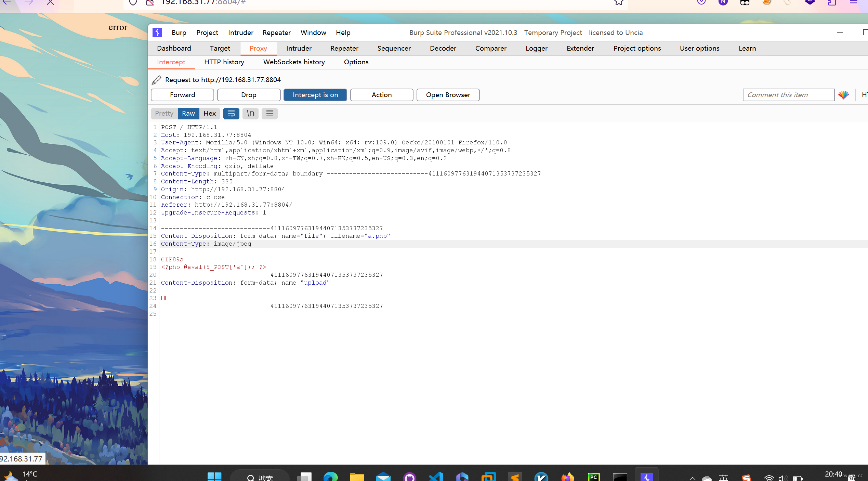Open the Decoder tab
The height and width of the screenshot is (481, 868).
(443, 49)
